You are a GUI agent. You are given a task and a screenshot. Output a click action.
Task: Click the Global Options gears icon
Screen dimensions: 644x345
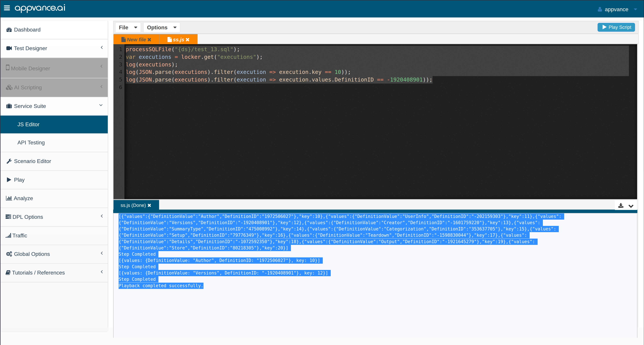(x=9, y=254)
